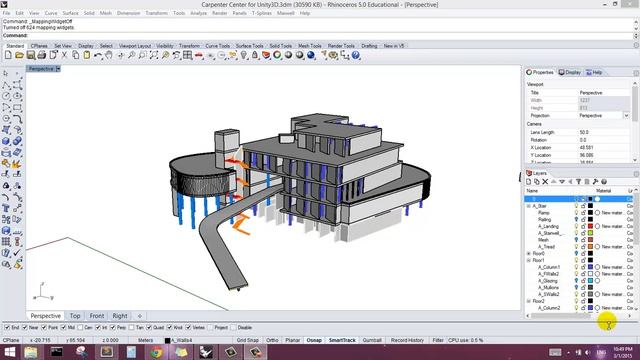Screen dimensions: 640x360
Task: Enable the Tan osnap checkbox
Action: pos(131,327)
